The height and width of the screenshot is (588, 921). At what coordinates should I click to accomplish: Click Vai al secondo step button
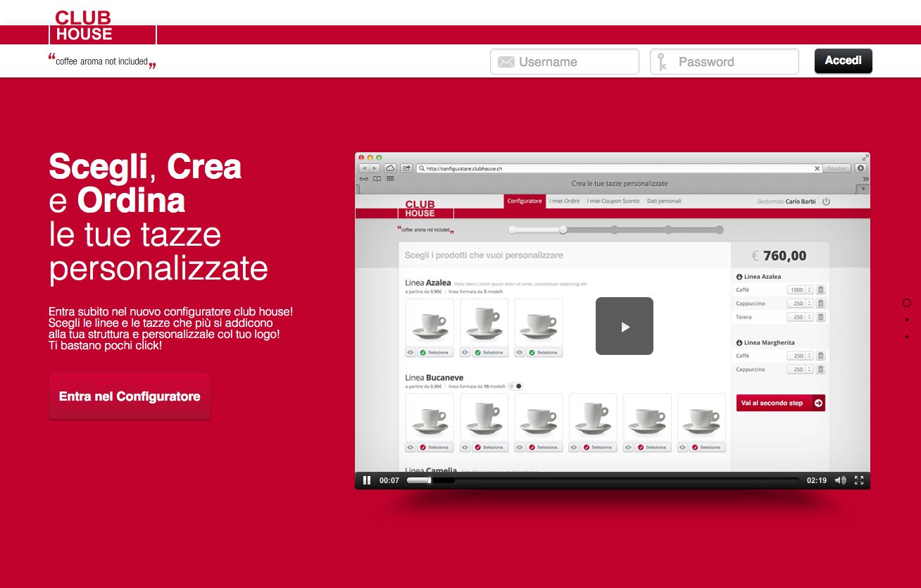pos(780,403)
